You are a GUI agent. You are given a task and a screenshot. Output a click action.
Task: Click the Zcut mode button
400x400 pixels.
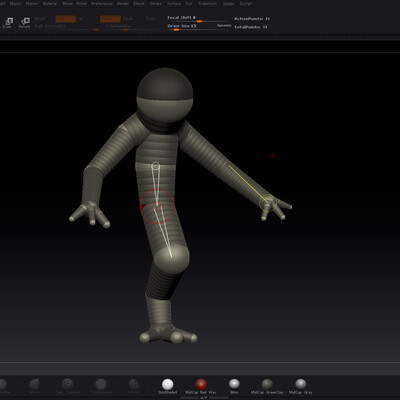150,19
